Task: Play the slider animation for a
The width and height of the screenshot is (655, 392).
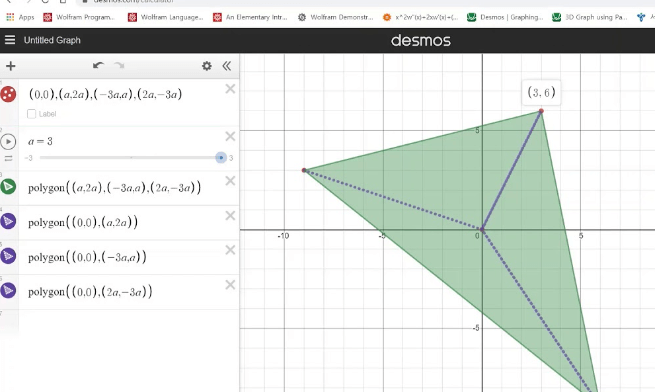Action: (8, 142)
